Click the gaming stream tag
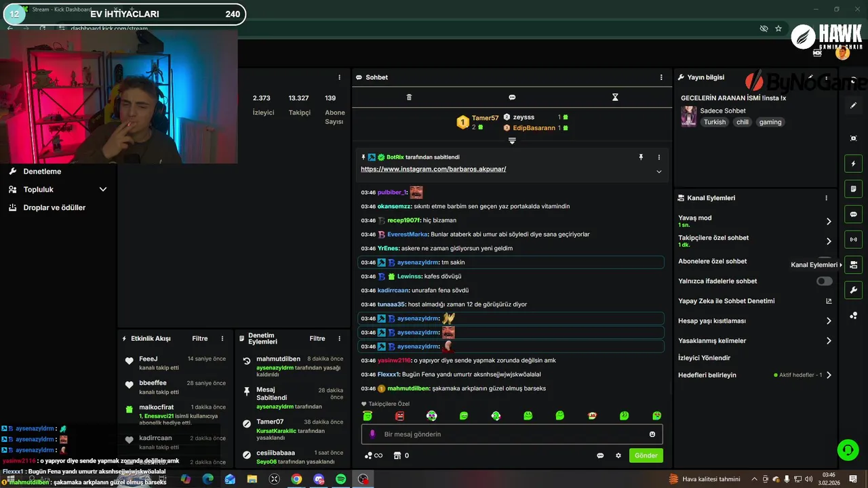 [770, 122]
